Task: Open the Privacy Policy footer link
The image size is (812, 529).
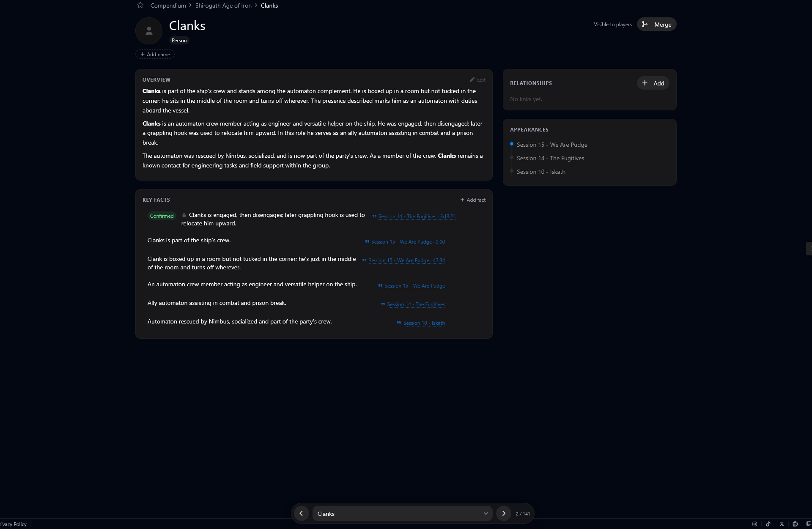Action: tap(13, 524)
